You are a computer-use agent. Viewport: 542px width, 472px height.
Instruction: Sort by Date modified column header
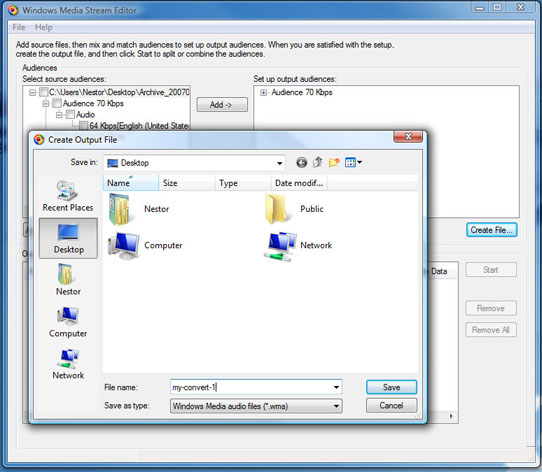click(299, 183)
